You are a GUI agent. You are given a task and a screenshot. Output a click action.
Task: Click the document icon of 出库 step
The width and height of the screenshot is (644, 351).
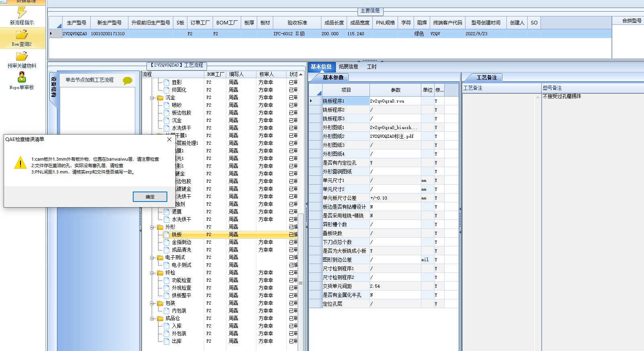pyautogui.click(x=167, y=341)
